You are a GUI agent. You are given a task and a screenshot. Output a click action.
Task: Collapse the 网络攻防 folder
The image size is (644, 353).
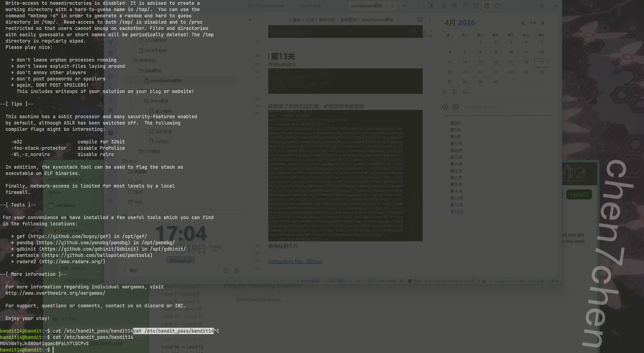(x=147, y=61)
